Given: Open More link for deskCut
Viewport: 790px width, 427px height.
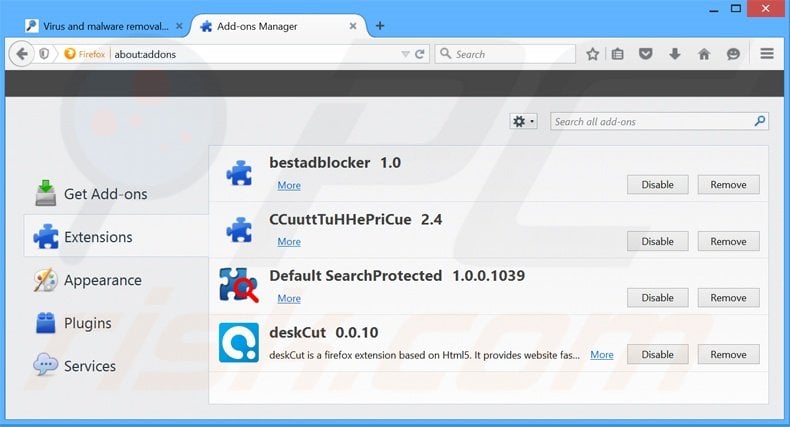Looking at the screenshot, I should point(602,355).
